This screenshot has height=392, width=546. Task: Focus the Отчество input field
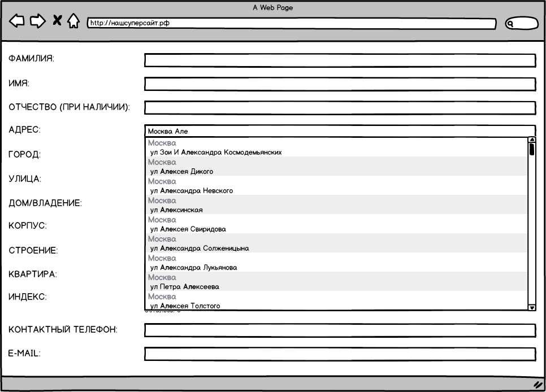(340, 107)
